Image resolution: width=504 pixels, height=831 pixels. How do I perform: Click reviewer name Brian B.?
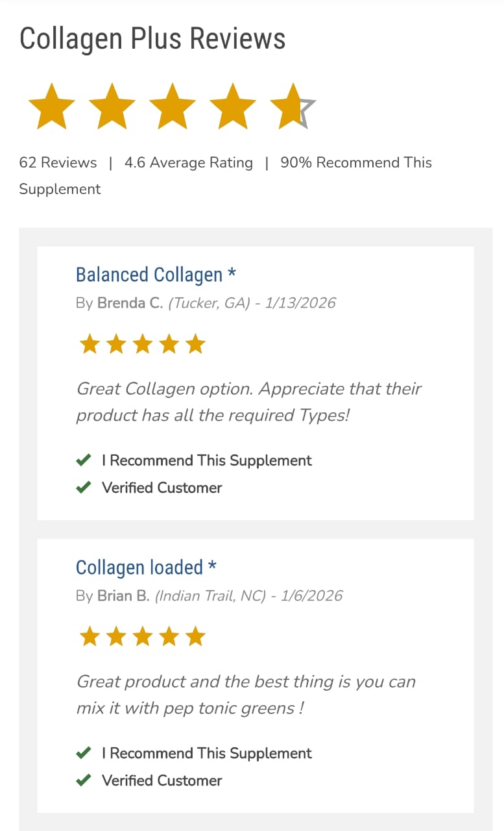pos(123,596)
